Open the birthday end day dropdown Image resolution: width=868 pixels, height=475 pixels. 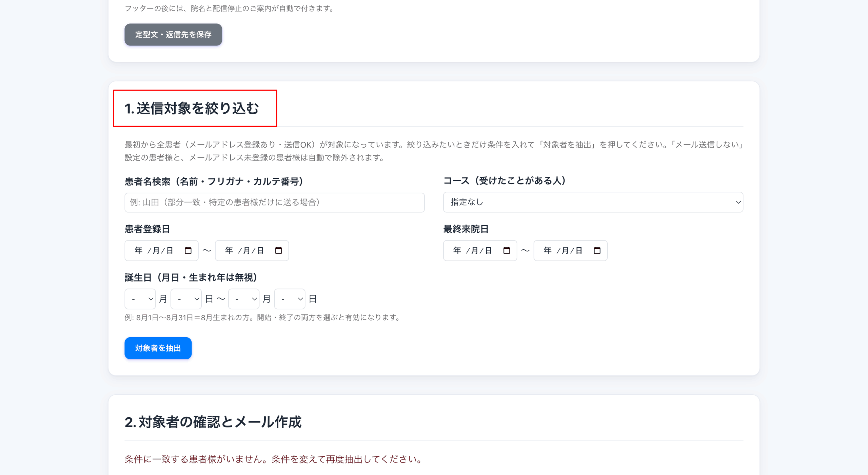click(290, 299)
